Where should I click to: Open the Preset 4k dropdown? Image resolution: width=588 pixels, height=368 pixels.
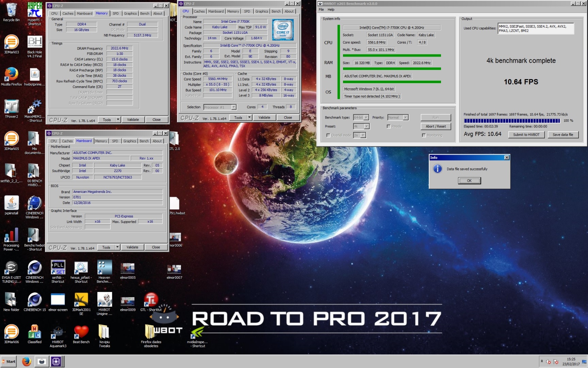pos(367,126)
